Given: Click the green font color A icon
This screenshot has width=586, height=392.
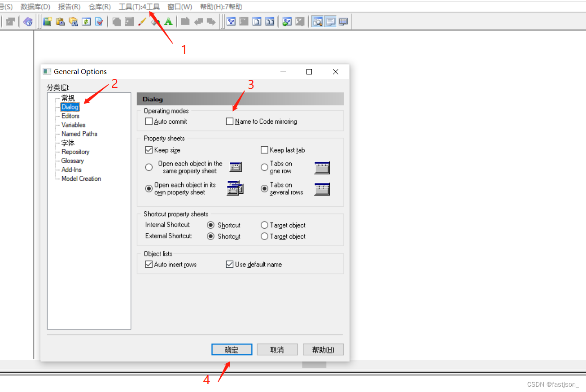Looking at the screenshot, I should 168,21.
